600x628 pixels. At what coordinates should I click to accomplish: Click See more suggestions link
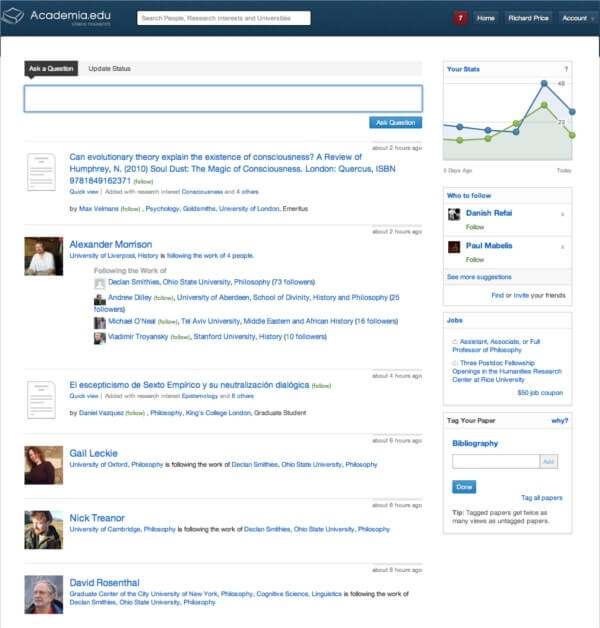pyautogui.click(x=479, y=276)
